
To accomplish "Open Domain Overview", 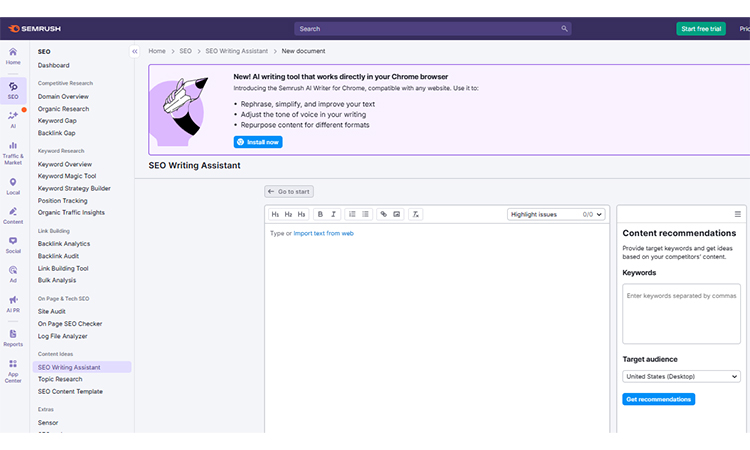I will pyautogui.click(x=63, y=97).
